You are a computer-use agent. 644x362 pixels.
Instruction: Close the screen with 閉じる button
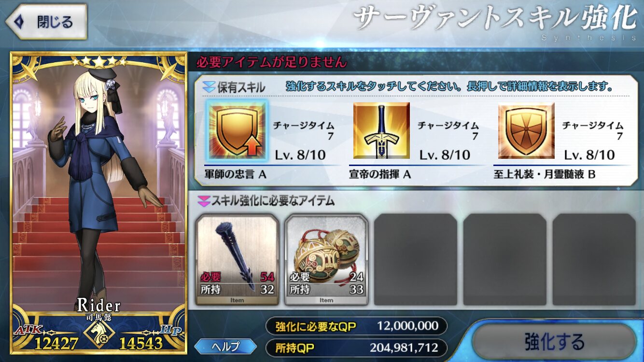coord(46,22)
